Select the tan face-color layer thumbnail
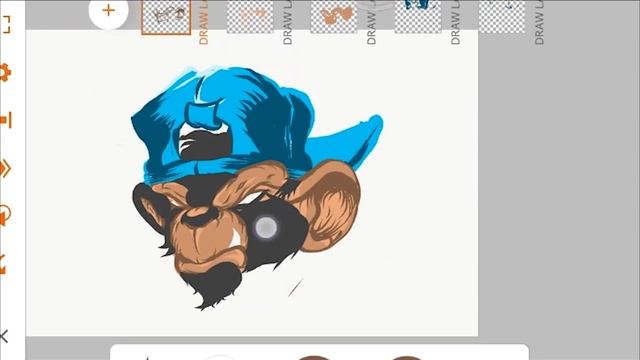Screen dimensions: 640x360 [334, 16]
